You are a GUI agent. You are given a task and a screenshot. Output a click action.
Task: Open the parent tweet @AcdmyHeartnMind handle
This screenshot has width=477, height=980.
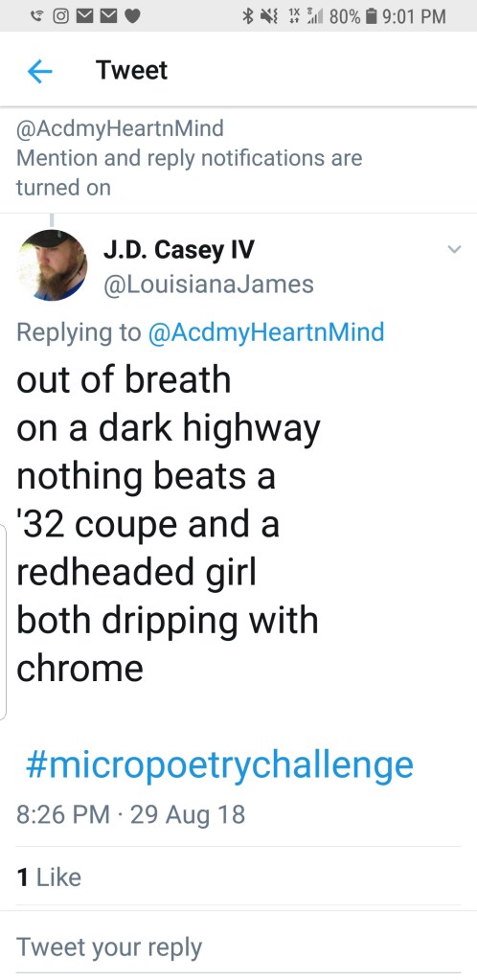click(120, 128)
